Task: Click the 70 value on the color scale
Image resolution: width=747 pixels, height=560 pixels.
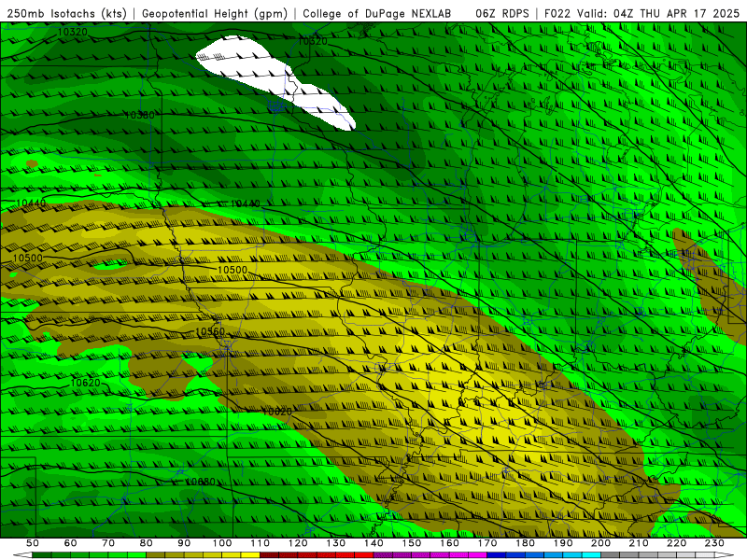Action: coord(108,543)
